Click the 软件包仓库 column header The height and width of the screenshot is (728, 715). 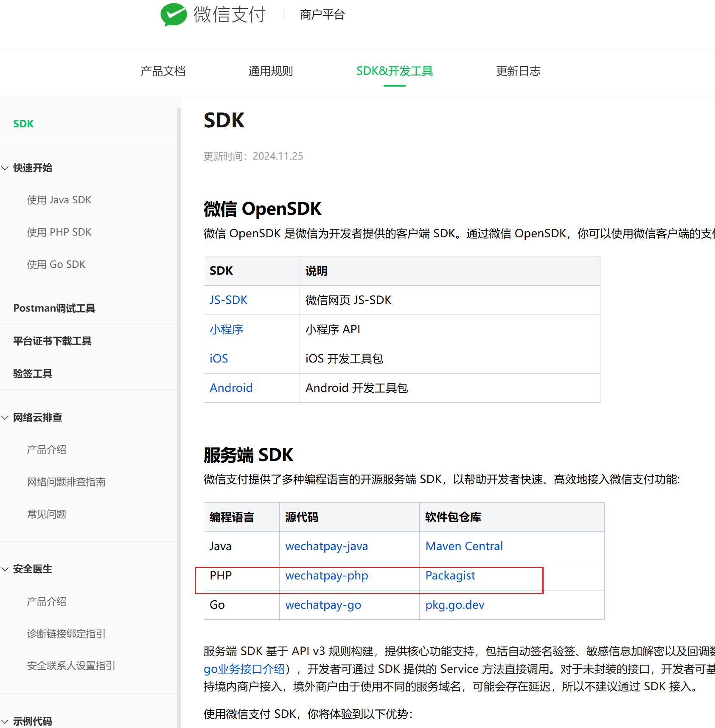point(512,517)
